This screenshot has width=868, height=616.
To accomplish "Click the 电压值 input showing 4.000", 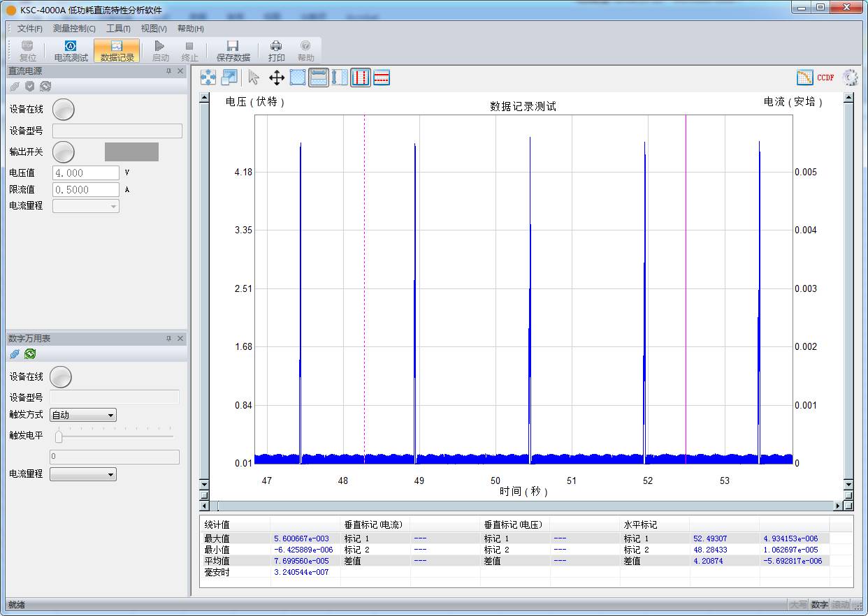I will point(86,173).
